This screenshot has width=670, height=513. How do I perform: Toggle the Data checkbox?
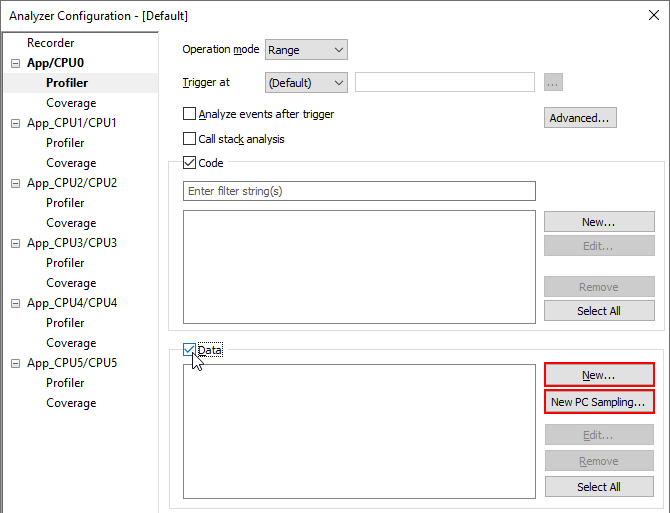point(190,350)
